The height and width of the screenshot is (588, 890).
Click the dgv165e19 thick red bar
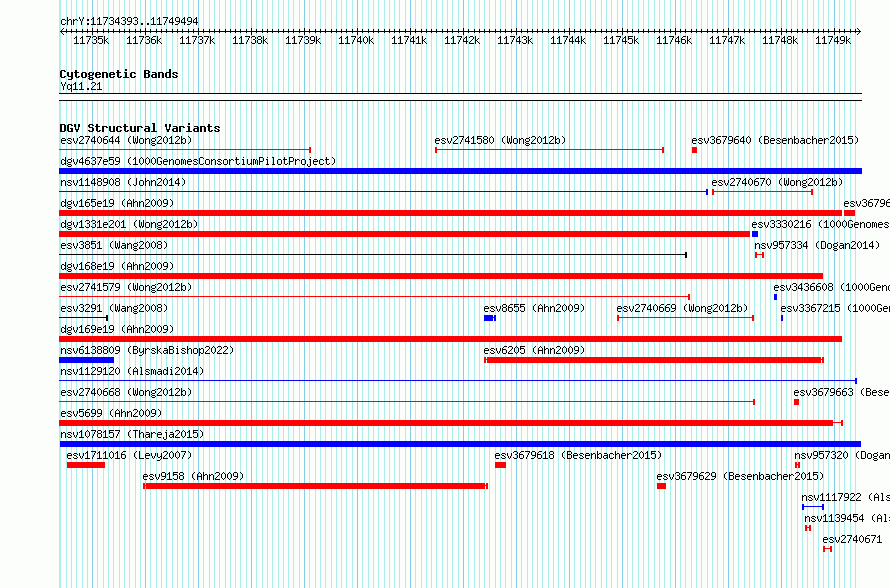coord(451,213)
